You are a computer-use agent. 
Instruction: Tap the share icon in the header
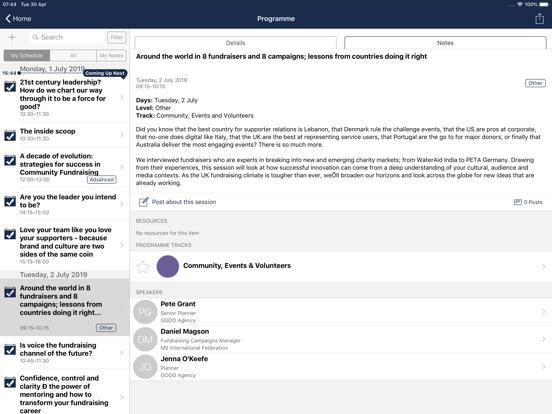539,18
